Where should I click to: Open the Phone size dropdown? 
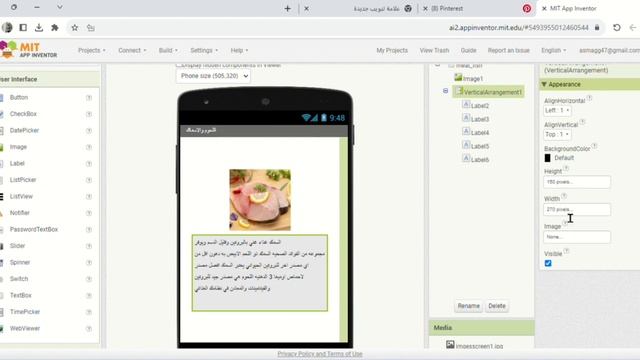[x=213, y=76]
